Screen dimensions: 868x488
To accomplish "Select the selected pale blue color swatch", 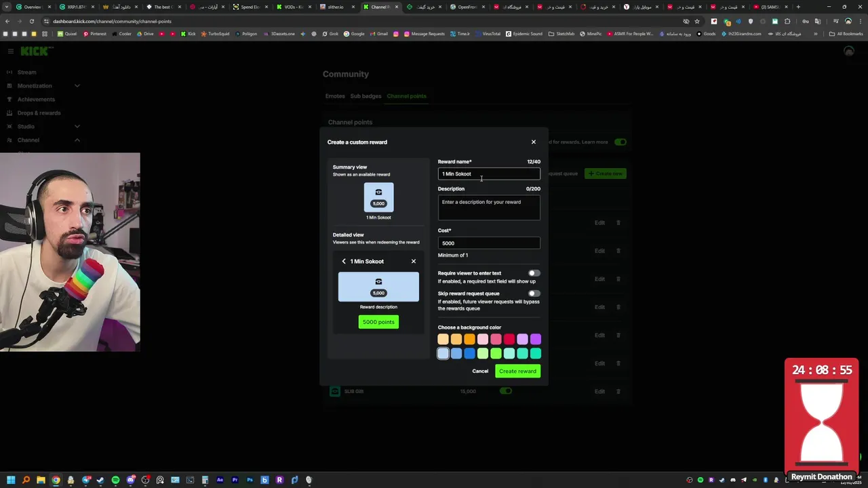I will click(x=443, y=353).
